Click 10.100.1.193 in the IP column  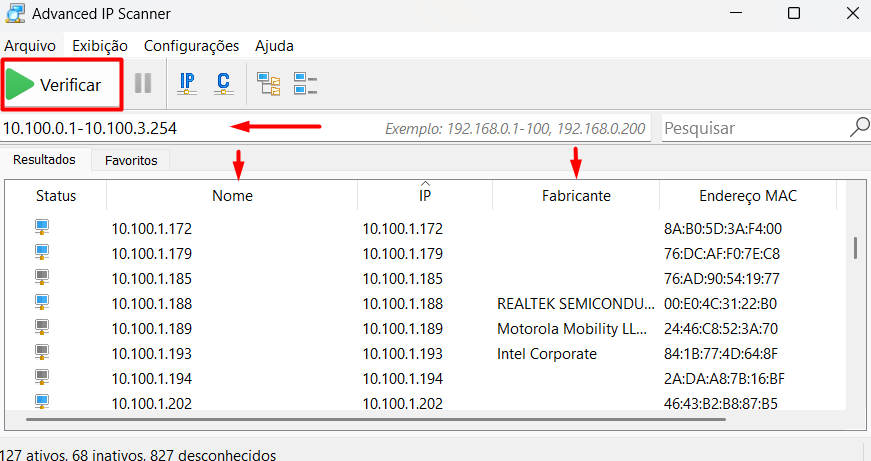coord(403,354)
